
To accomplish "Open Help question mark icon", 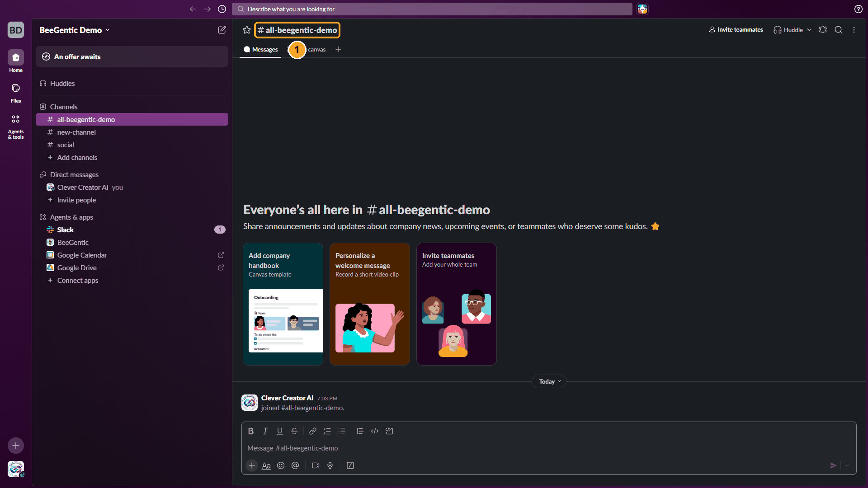I will 859,9.
